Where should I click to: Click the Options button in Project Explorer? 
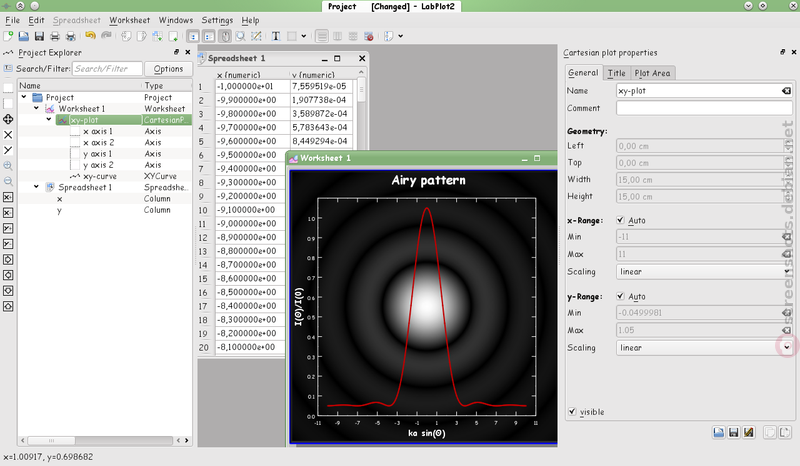point(168,69)
